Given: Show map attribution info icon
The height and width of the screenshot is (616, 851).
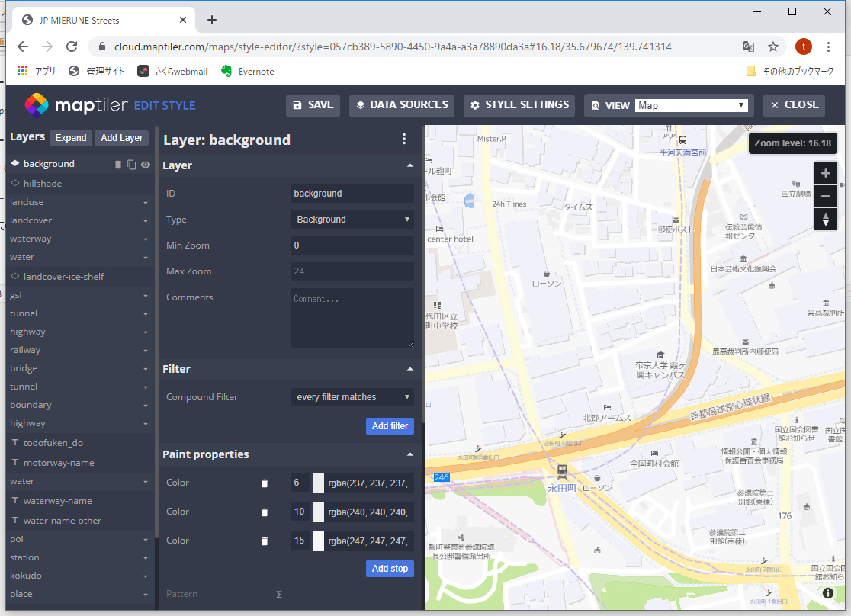Looking at the screenshot, I should [x=827, y=592].
